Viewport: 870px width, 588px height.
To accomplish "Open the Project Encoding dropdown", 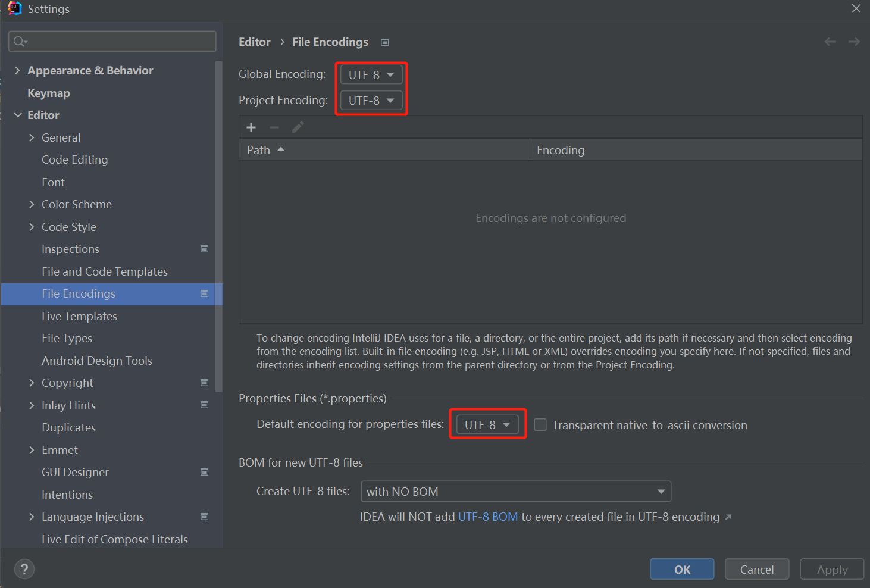I will [371, 101].
